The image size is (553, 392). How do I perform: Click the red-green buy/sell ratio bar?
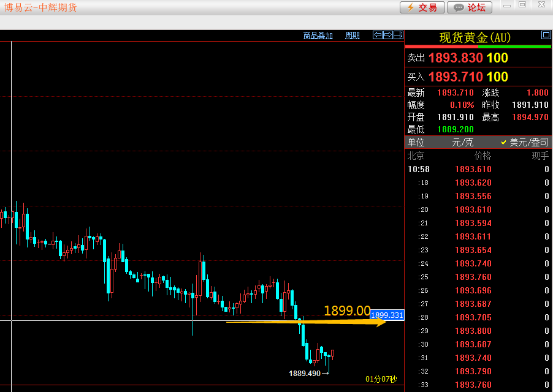(x=478, y=47)
